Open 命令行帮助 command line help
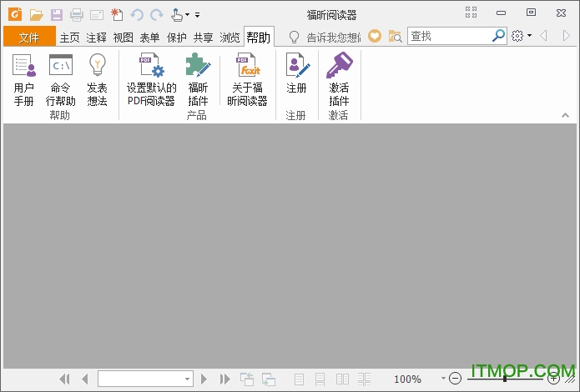The width and height of the screenshot is (580, 392). [61, 79]
